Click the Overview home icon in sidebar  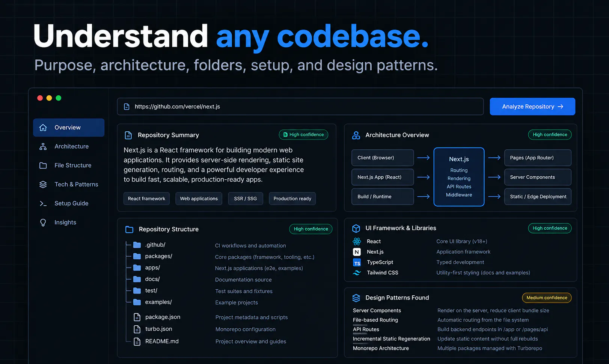[43, 128]
